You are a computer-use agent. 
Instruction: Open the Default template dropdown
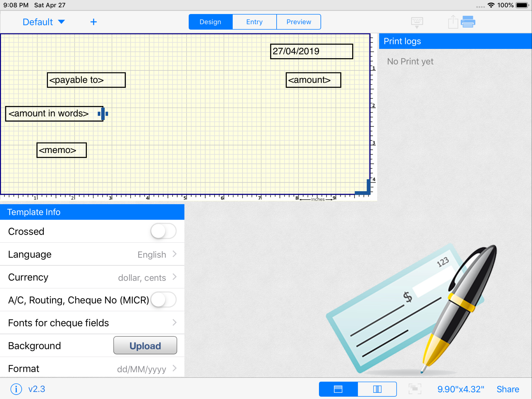[x=44, y=22]
